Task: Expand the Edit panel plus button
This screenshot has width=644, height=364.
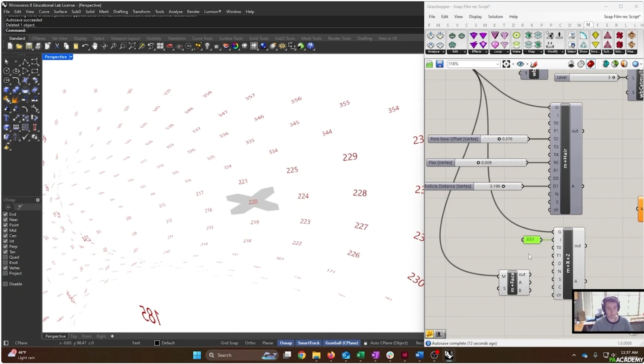Action: pyautogui.click(x=465, y=51)
